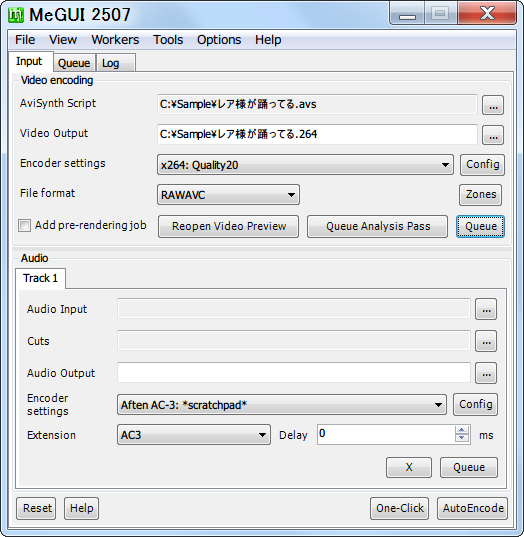Browse for the Audio Input file

tap(486, 309)
